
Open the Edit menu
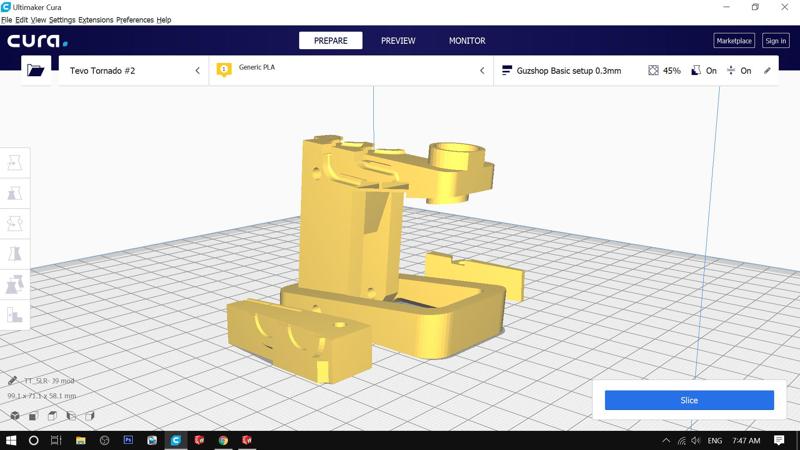(21, 20)
